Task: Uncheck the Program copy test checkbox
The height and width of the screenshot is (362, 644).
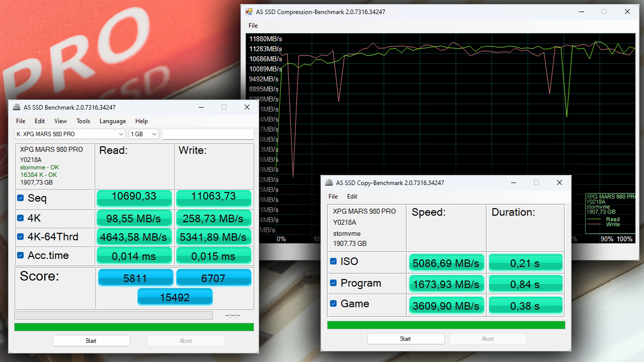Action: (333, 283)
